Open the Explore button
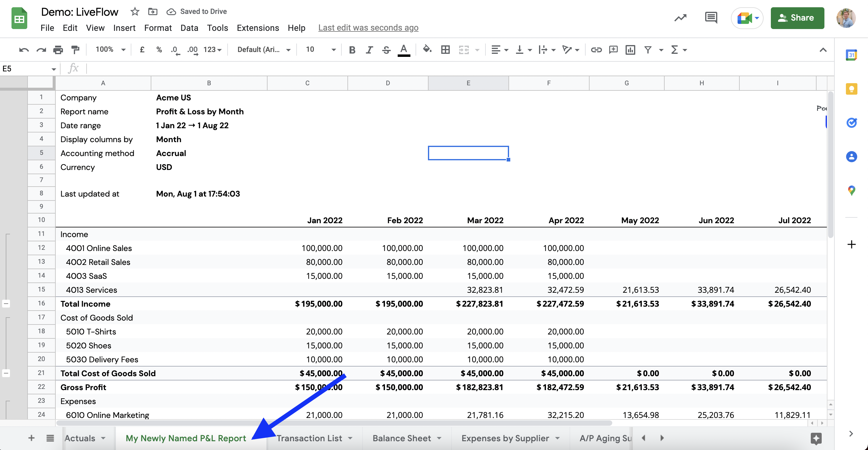Viewport: 868px width, 450px height. (816, 438)
